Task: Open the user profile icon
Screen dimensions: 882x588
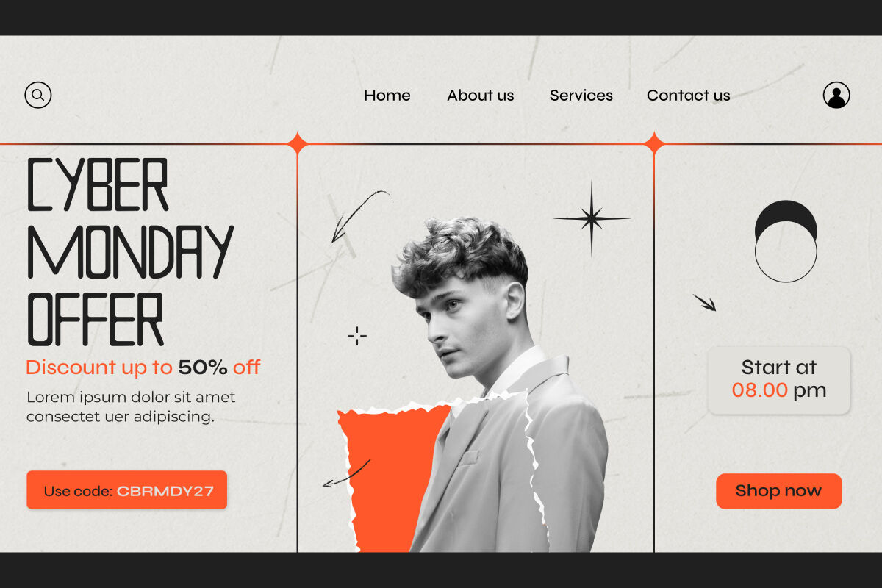Action: 836,95
